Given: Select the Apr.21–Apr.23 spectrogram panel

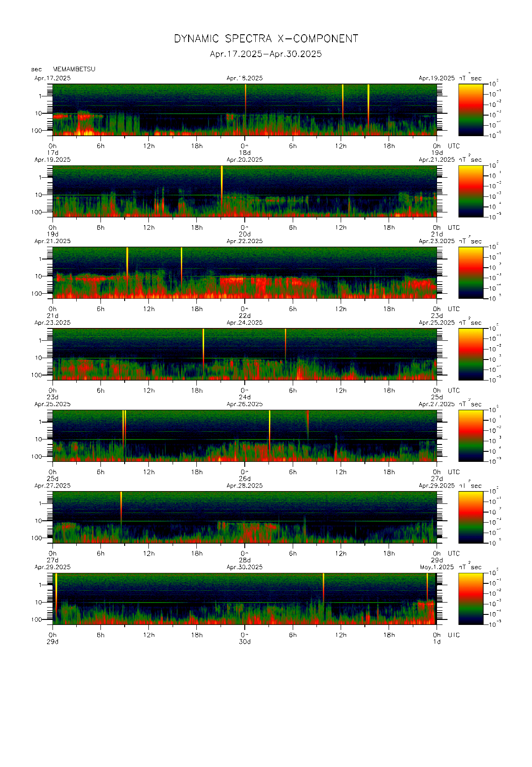Looking at the screenshot, I should [245, 273].
